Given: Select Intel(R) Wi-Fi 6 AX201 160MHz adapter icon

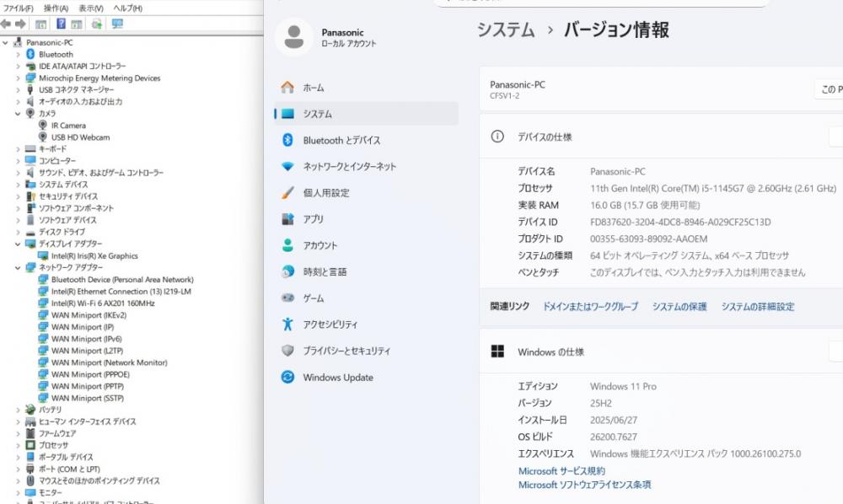Looking at the screenshot, I should pyautogui.click(x=43, y=303).
